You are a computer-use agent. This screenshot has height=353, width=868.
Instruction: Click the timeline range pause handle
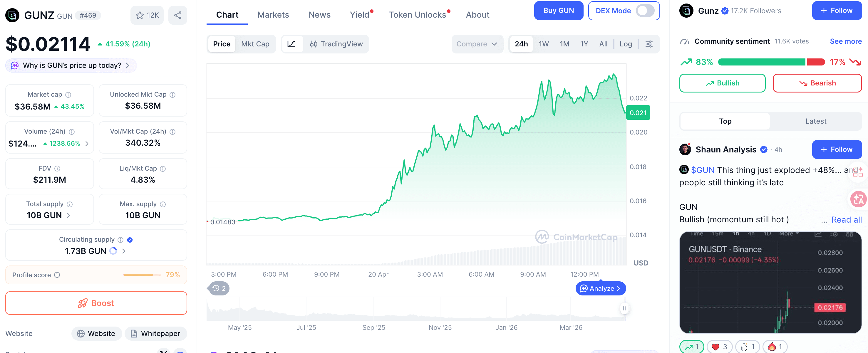(x=624, y=308)
